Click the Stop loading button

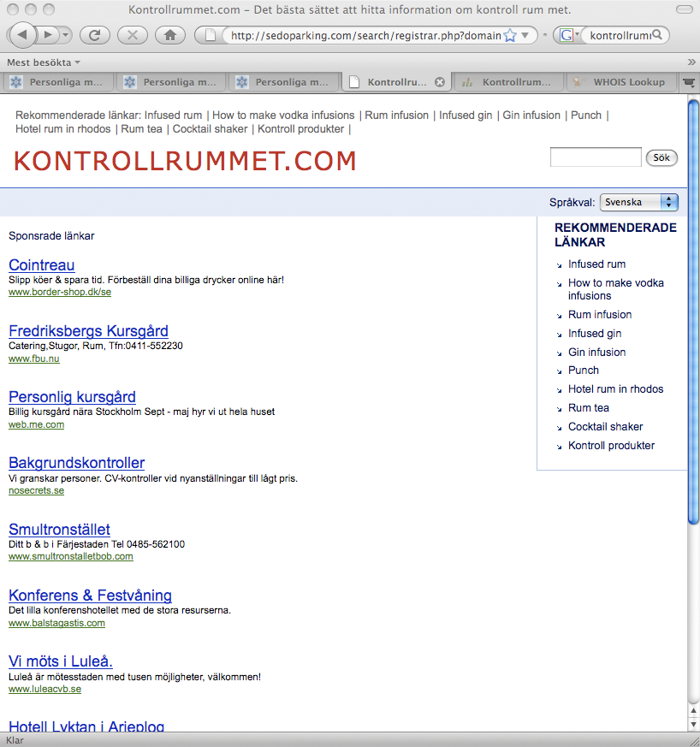pyautogui.click(x=132, y=35)
